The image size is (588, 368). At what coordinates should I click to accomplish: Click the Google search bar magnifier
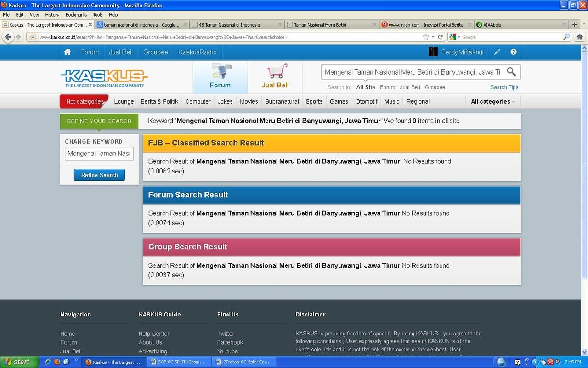pyautogui.click(x=566, y=37)
